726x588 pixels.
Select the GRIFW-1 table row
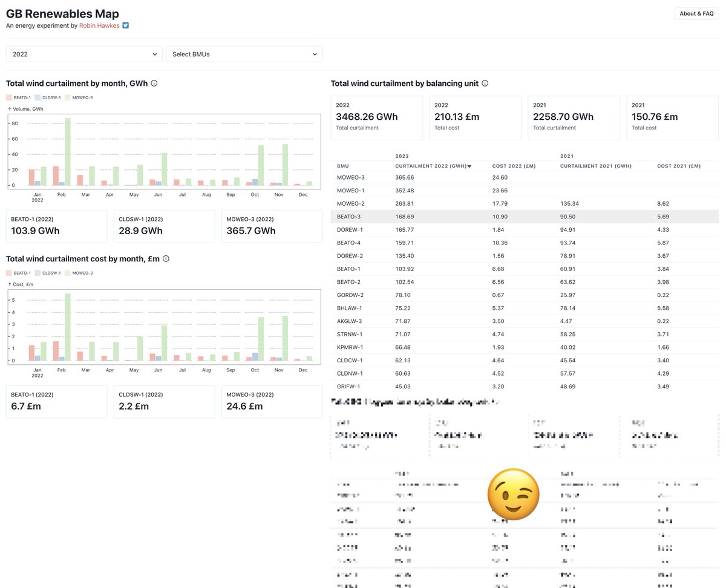(525, 386)
